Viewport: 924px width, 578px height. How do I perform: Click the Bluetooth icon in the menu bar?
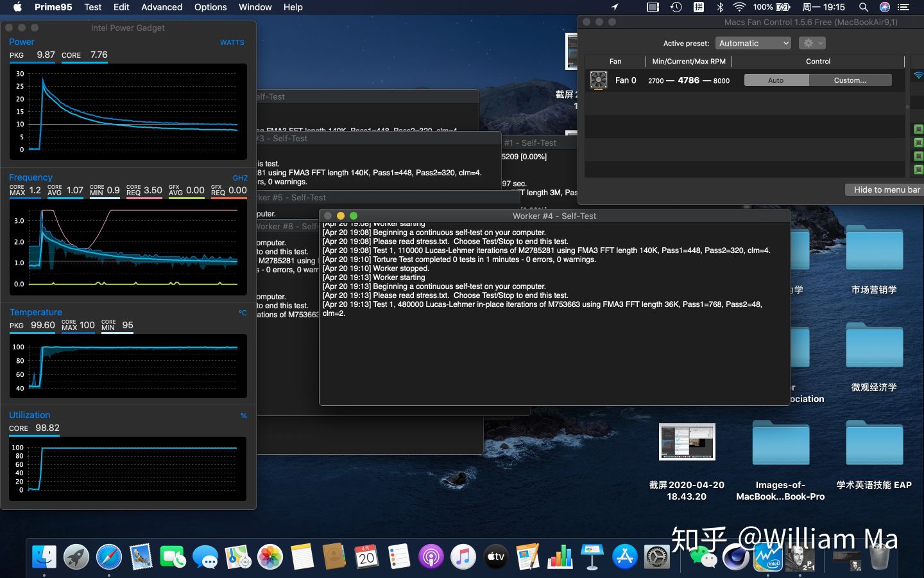(719, 7)
